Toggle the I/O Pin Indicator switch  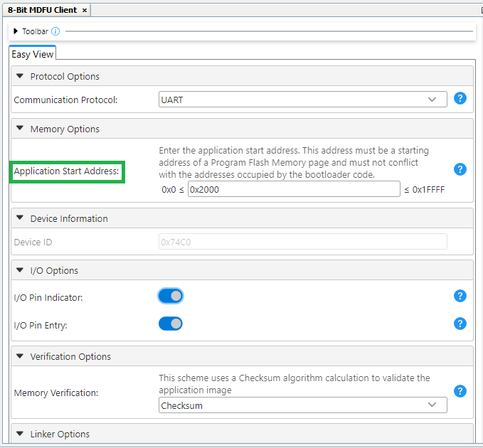(x=171, y=296)
